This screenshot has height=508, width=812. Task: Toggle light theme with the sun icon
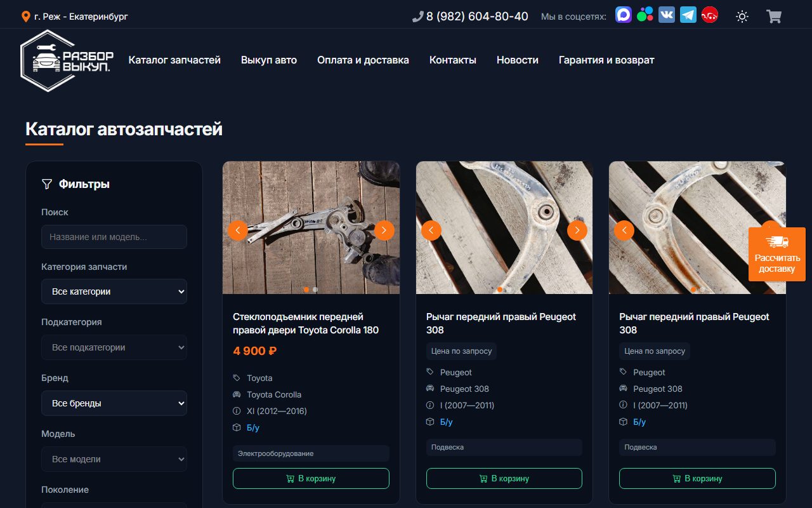click(x=742, y=17)
